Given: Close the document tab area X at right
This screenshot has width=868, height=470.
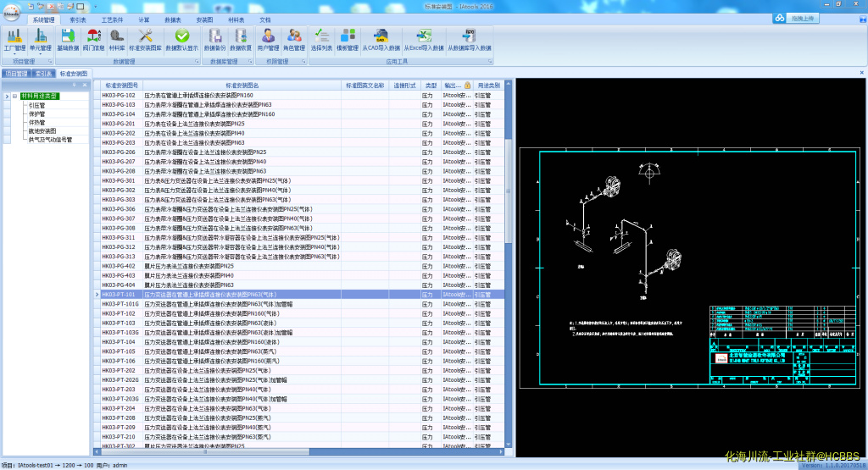Looking at the screenshot, I should click(x=861, y=73).
